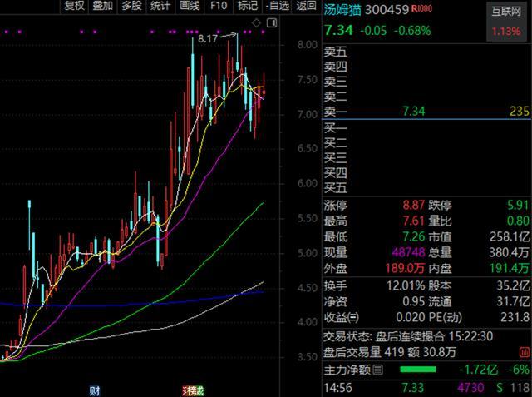
Task: Click the stock code 300459
Action: (387, 10)
